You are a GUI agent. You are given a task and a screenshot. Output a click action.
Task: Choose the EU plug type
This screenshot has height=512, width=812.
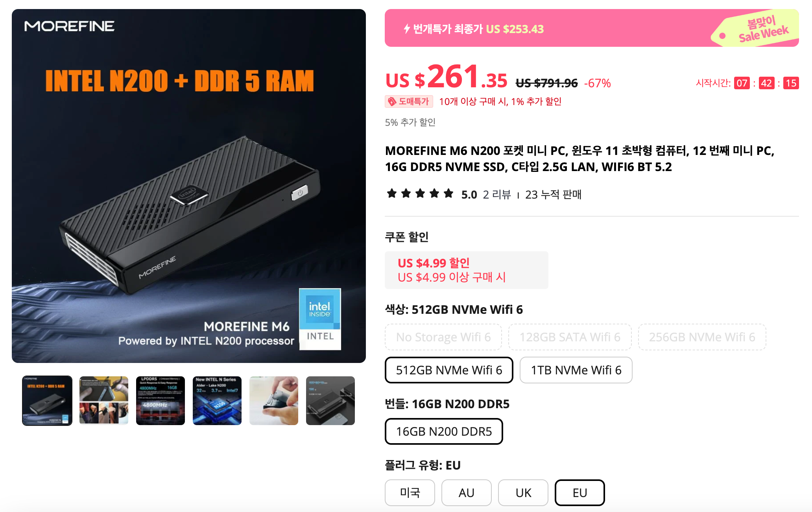pos(579,493)
